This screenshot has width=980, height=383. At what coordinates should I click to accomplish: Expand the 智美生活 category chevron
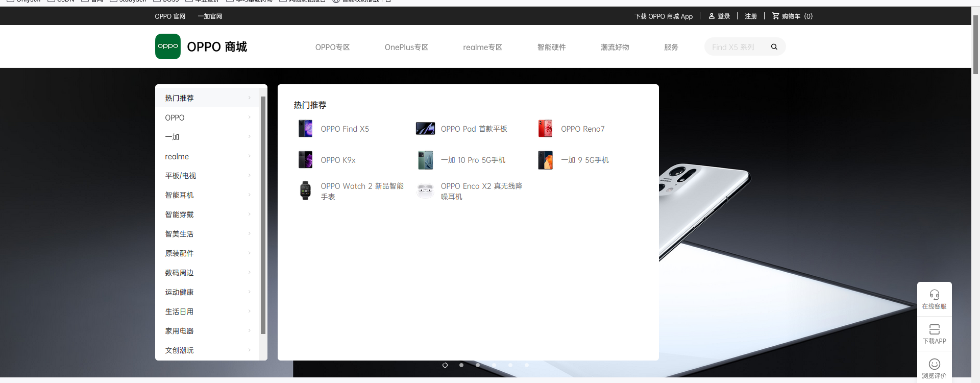[x=249, y=233]
